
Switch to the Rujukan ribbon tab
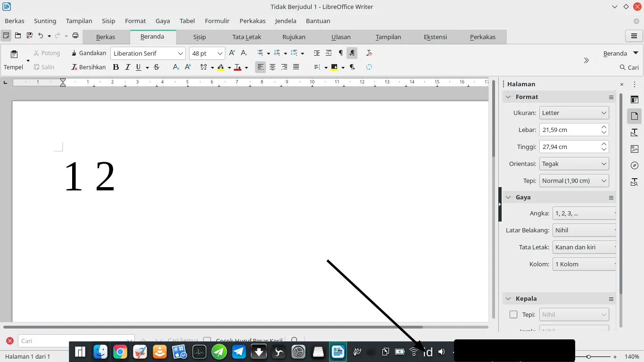294,37
